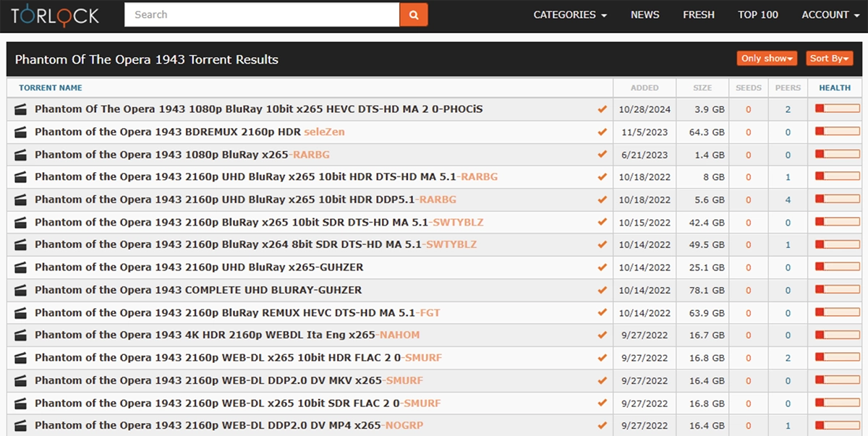The width and height of the screenshot is (868, 436).
Task: Sort by Size column header
Action: click(x=702, y=87)
